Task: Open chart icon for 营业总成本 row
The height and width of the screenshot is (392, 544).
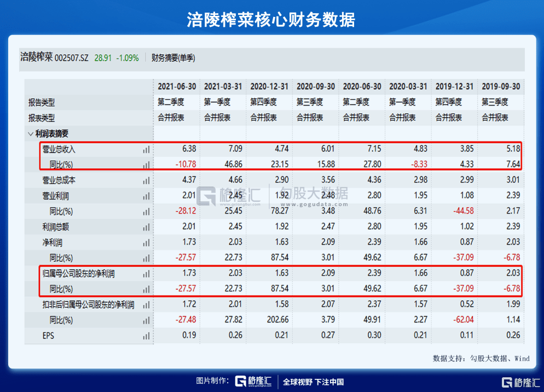Action: (x=146, y=180)
